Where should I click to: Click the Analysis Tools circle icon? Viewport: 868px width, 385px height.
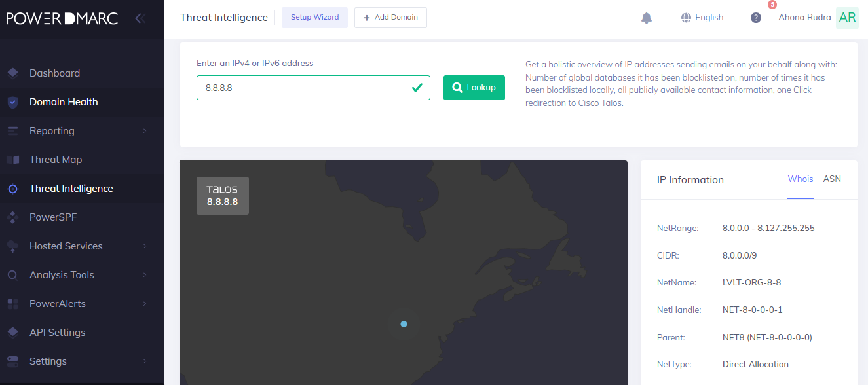coord(12,275)
